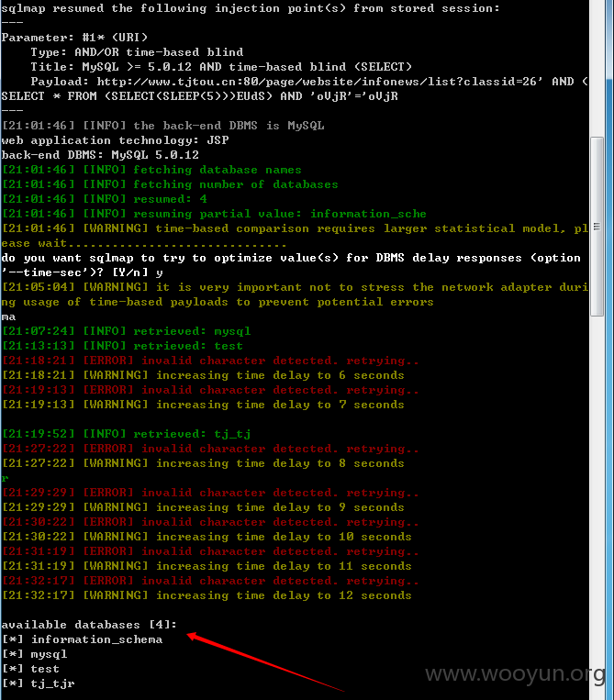Click the 'retrieved: test' info line
The image size is (614, 700).
[x=123, y=346]
